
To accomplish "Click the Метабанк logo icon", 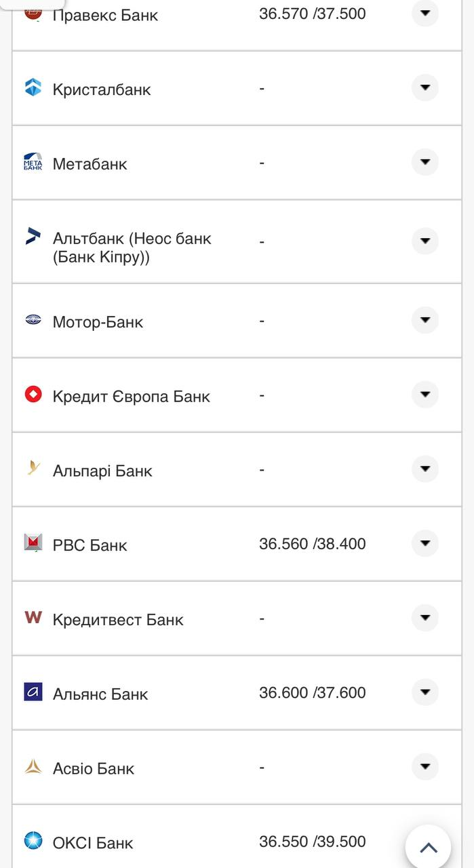I will click(x=33, y=162).
